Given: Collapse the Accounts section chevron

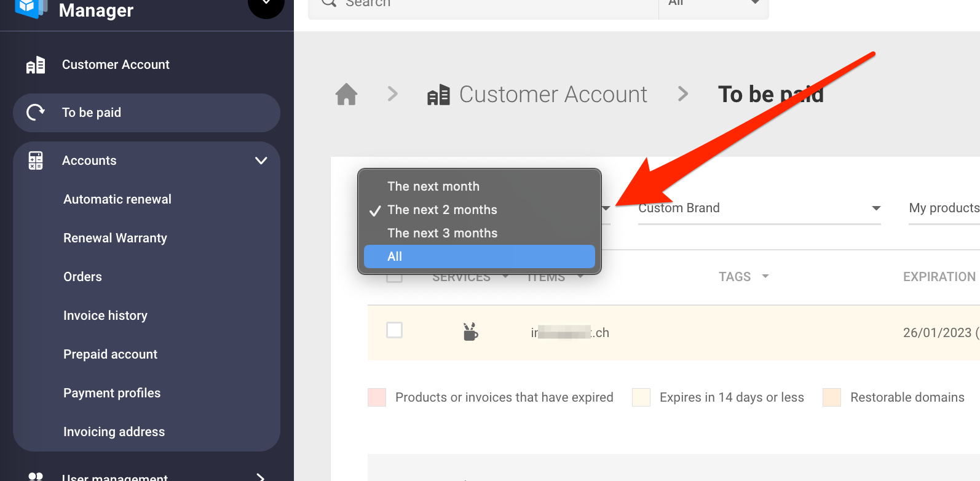Looking at the screenshot, I should pyautogui.click(x=261, y=161).
